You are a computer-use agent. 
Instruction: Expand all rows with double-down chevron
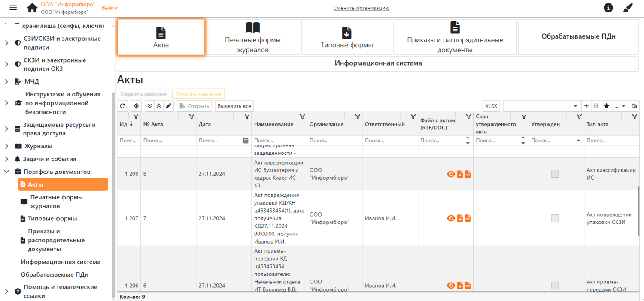[x=149, y=106]
